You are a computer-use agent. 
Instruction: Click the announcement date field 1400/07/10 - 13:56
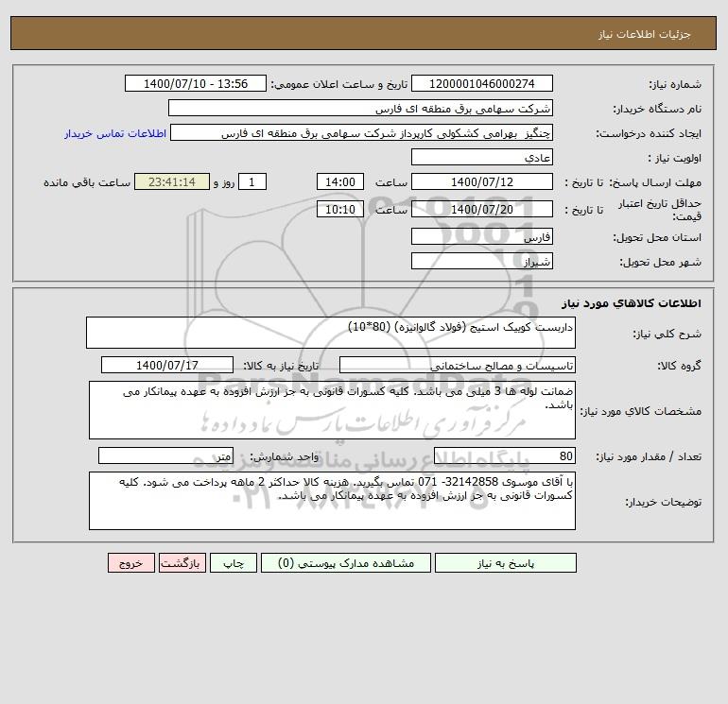[x=196, y=83]
